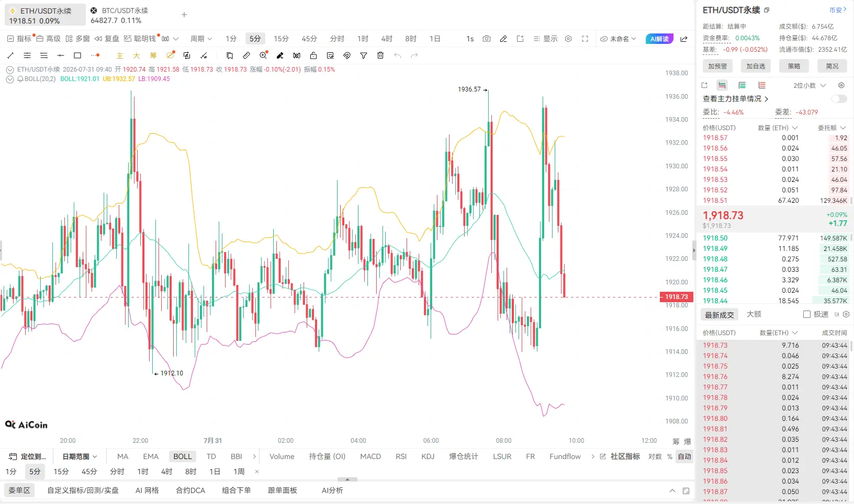Viewport: 854px width, 504px height.
Task: Click the undo arrow
Action: [397, 55]
